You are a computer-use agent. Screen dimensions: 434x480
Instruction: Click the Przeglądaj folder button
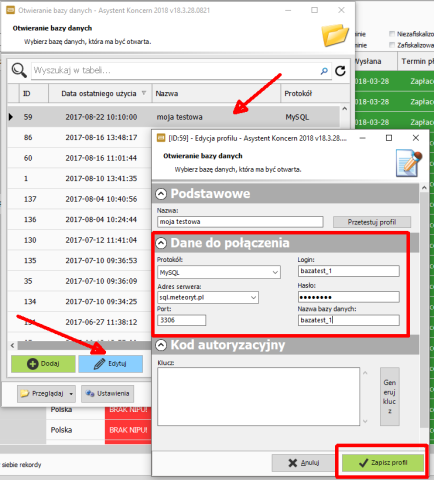[x=46, y=394]
